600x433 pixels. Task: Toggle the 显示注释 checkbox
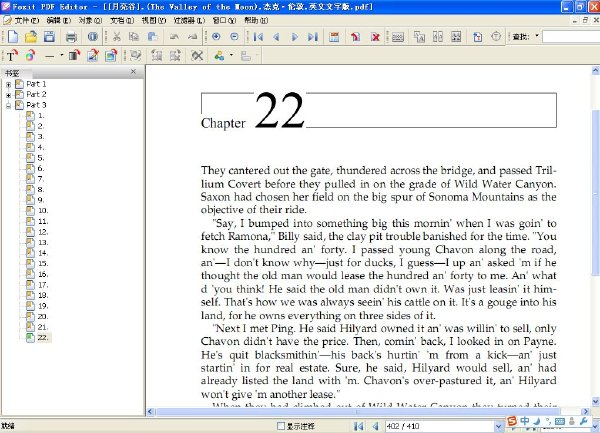coord(281,426)
